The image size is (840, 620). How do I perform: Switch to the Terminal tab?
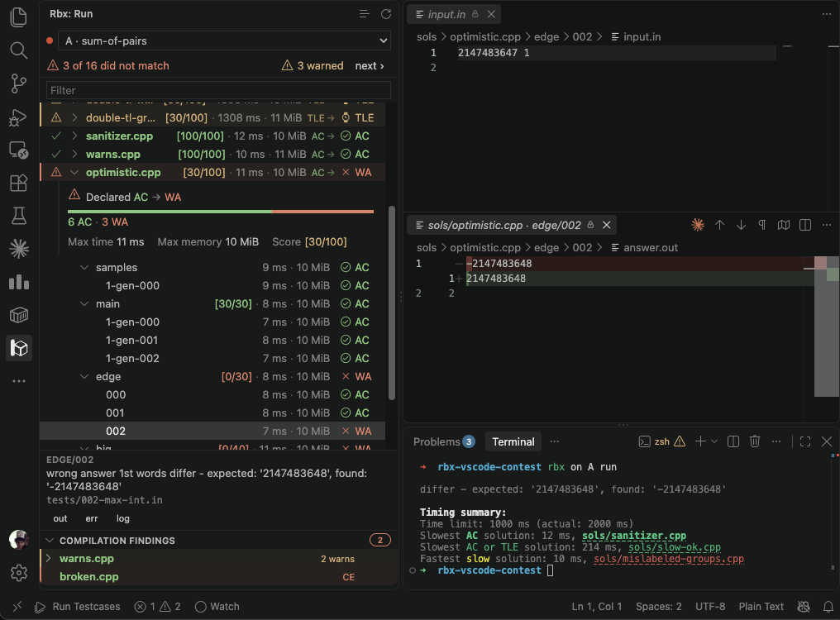(513, 441)
